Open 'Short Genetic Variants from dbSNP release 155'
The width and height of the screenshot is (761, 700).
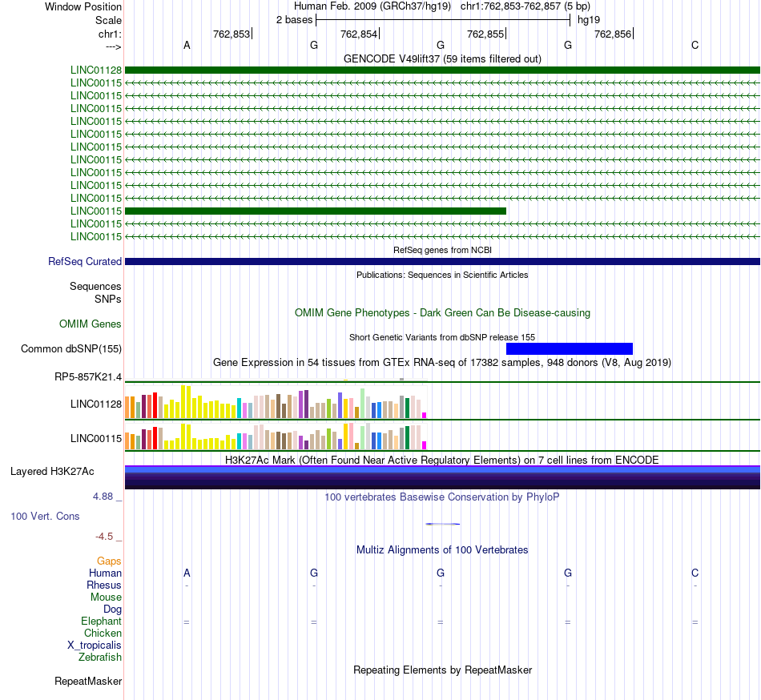(x=442, y=337)
